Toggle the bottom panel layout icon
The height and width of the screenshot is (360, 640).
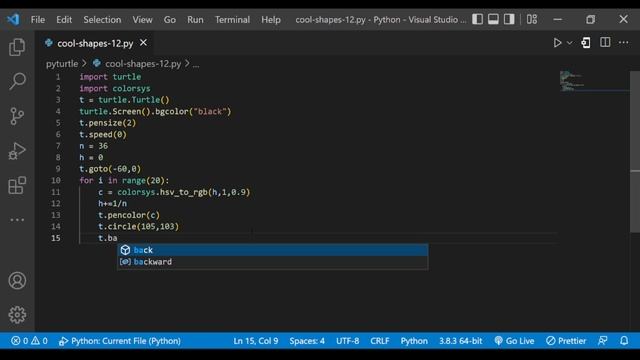pyautogui.click(x=493, y=19)
